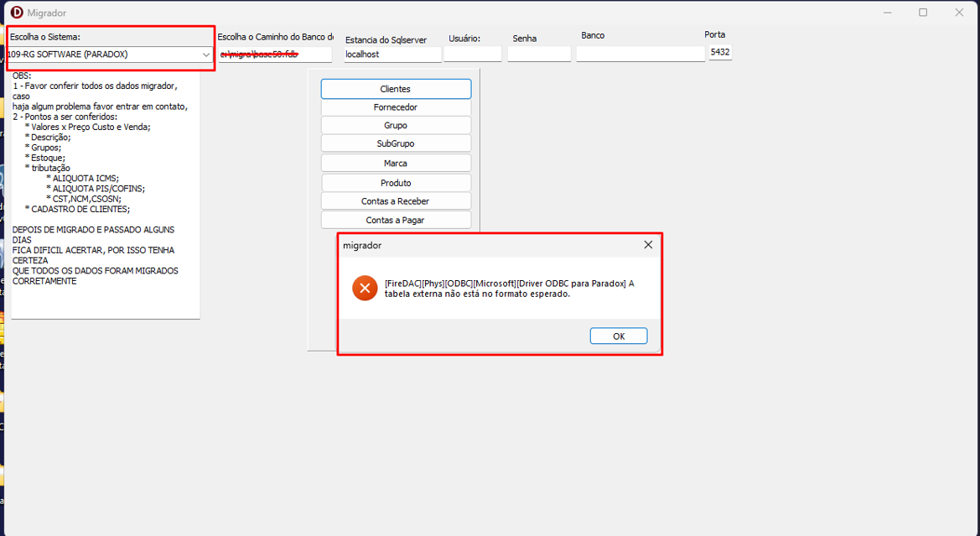Click the SubGrupo button
Image resolution: width=980 pixels, height=536 pixels.
tap(396, 144)
